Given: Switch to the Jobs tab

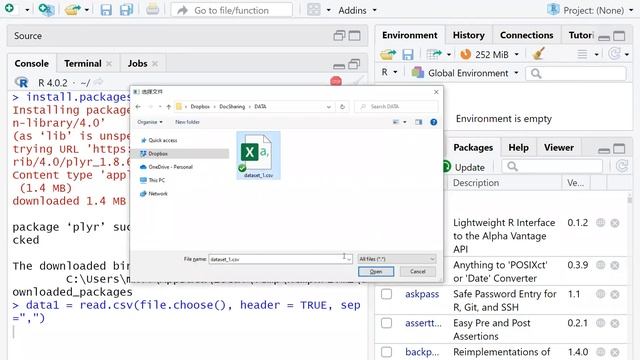Looking at the screenshot, I should click(x=137, y=64).
